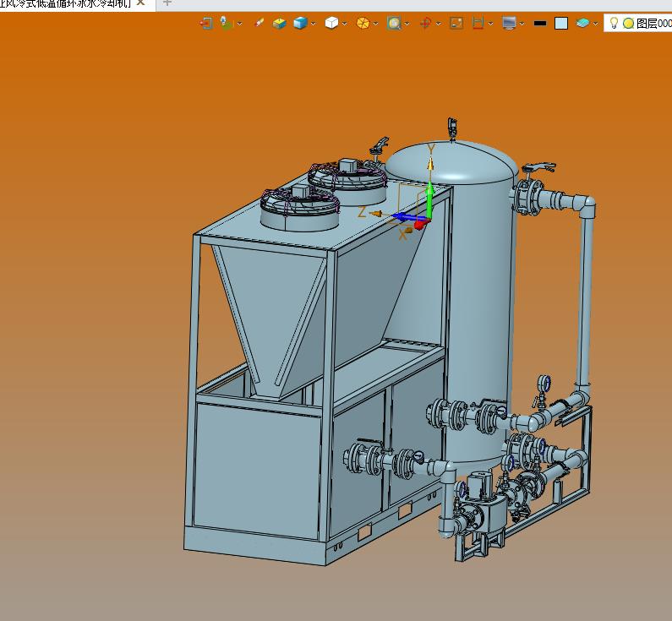Open dropdown next to the tower-on-base icon

pyautogui.click(x=239, y=24)
